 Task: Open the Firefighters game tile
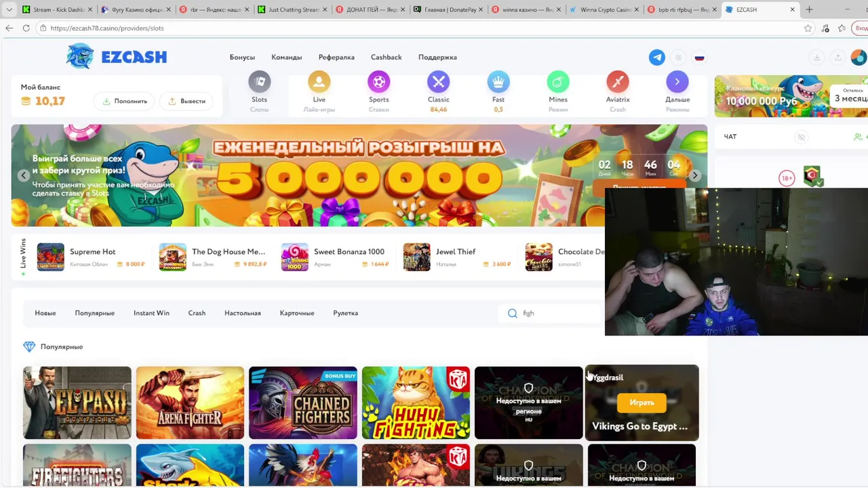(77, 466)
